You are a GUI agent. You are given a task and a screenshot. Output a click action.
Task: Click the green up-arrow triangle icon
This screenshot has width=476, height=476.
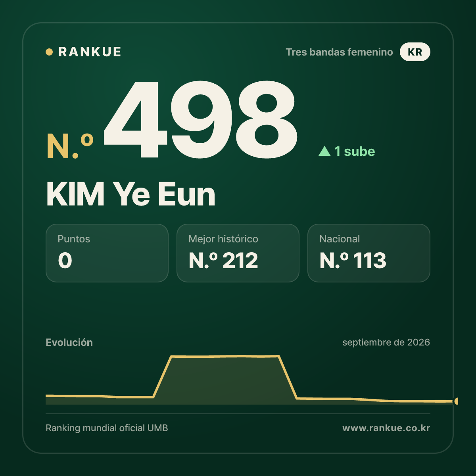coord(324,151)
